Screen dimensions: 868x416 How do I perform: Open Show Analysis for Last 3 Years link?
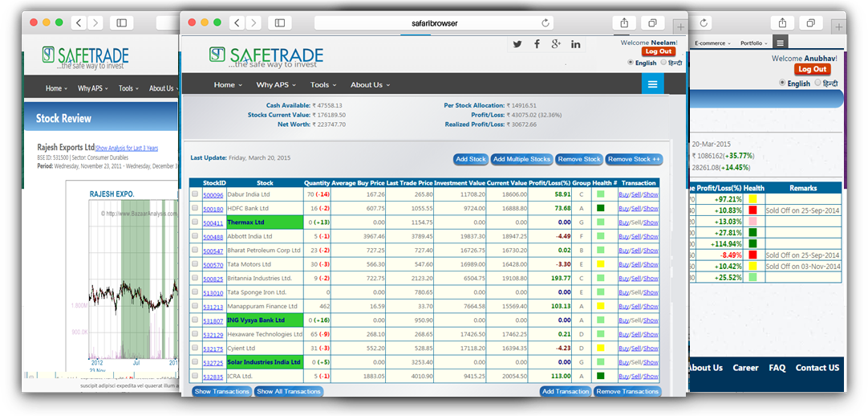pyautogui.click(x=127, y=149)
